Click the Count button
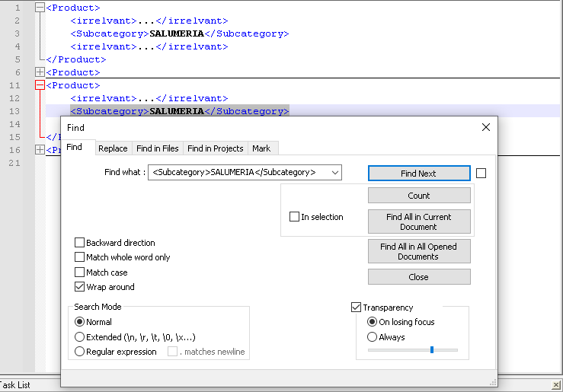This screenshot has height=392, width=563. click(419, 196)
